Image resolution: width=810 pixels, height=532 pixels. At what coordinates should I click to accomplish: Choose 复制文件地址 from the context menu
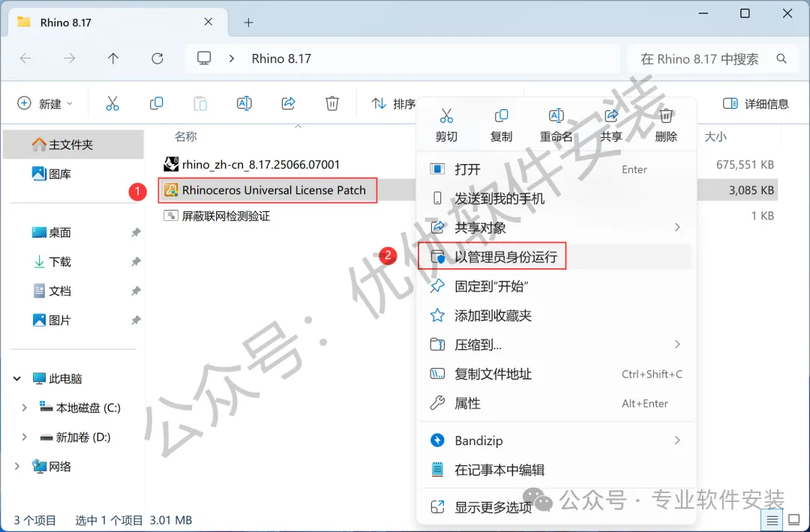tap(556, 374)
